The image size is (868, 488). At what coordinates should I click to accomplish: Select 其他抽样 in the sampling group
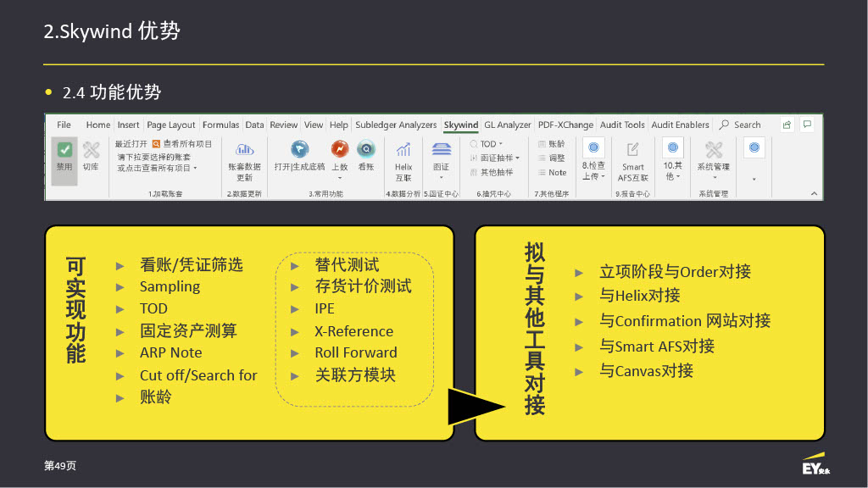tap(492, 173)
